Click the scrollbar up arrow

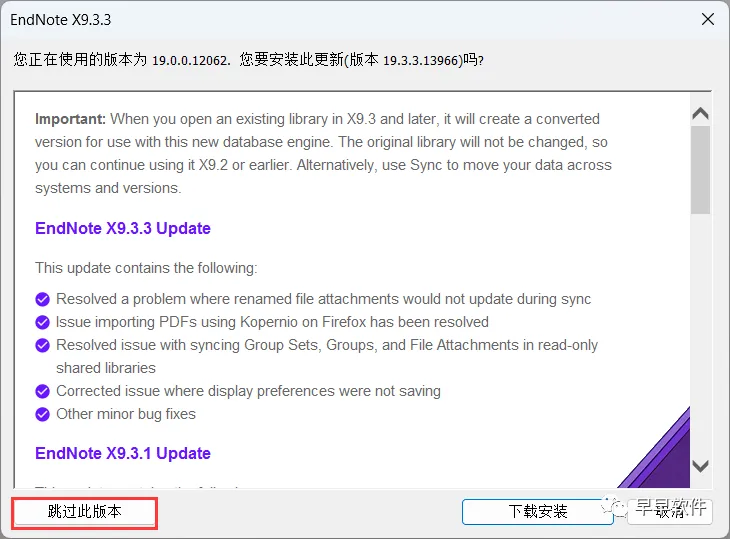[700, 113]
